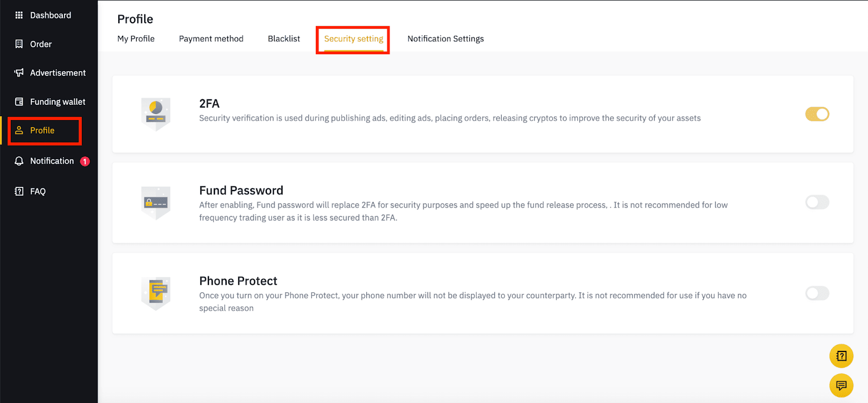Select the Security setting tab
868x403 pixels.
pyautogui.click(x=354, y=39)
